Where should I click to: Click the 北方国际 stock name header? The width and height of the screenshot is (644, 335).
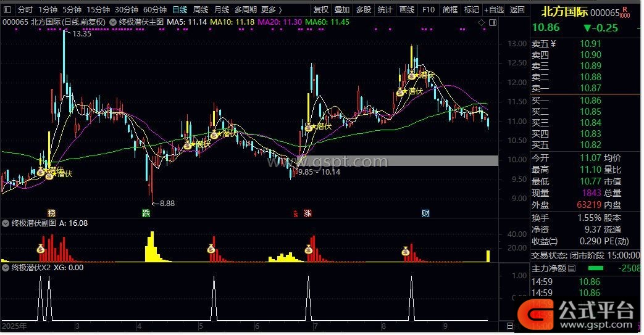(564, 11)
